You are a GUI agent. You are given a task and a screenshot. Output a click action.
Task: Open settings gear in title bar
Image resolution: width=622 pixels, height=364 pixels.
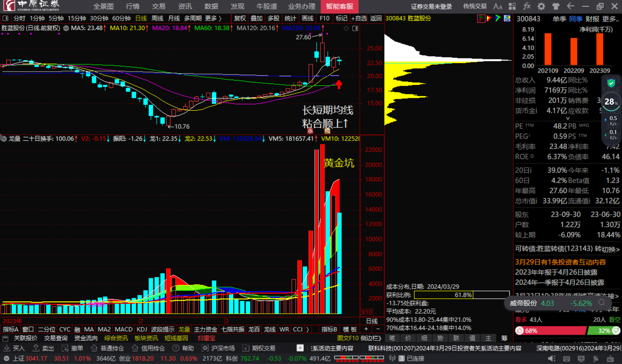click(x=541, y=6)
